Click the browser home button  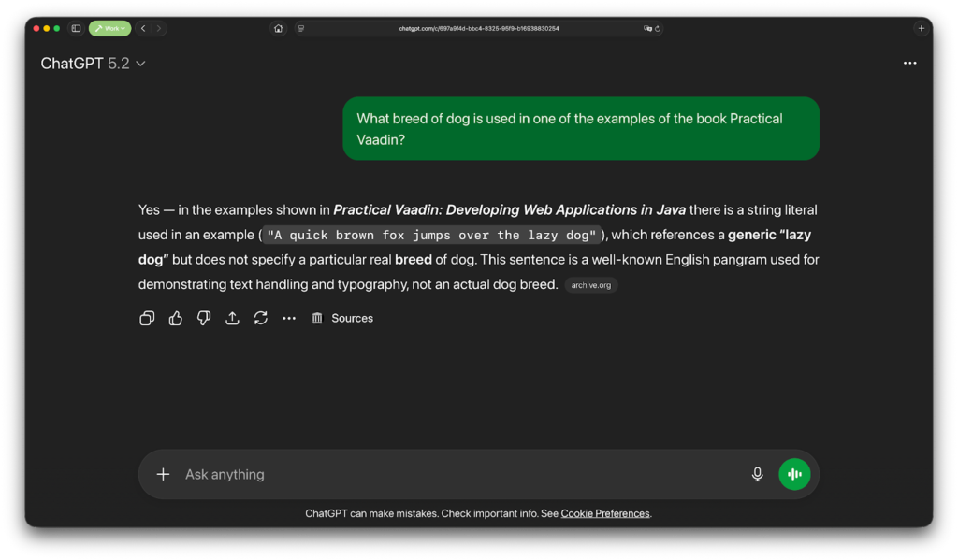coord(278,29)
